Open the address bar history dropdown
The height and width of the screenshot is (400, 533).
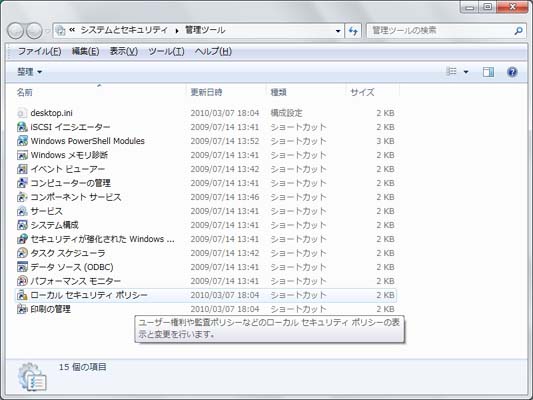tap(338, 31)
